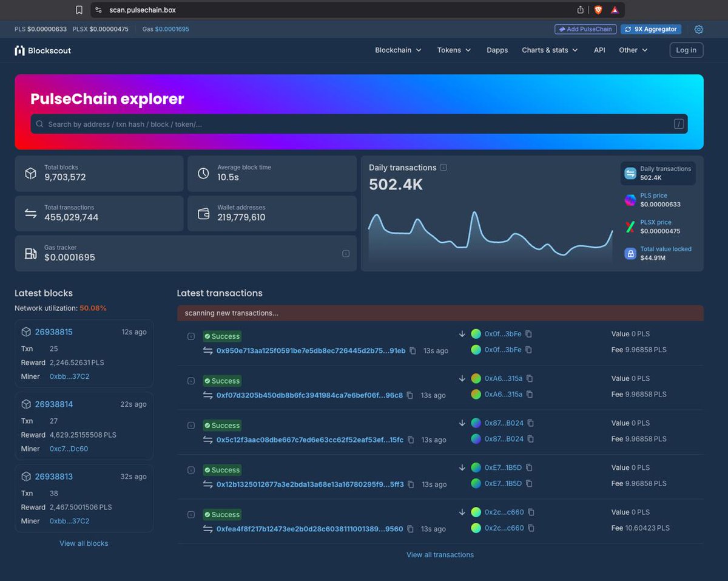The width and height of the screenshot is (728, 581).
Task: Click the Add PulseChain button
Action: (585, 29)
